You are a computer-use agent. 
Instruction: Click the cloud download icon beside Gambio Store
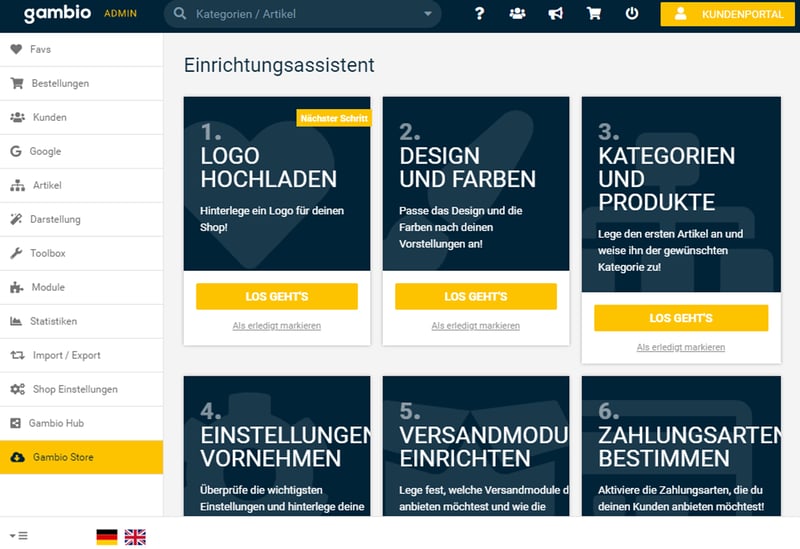point(17,457)
